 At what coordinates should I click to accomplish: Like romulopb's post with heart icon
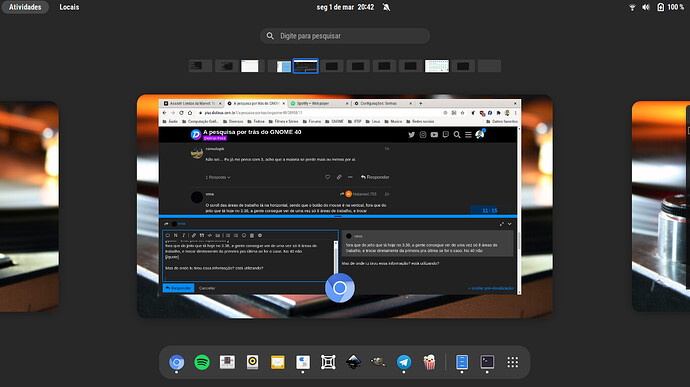(x=327, y=177)
